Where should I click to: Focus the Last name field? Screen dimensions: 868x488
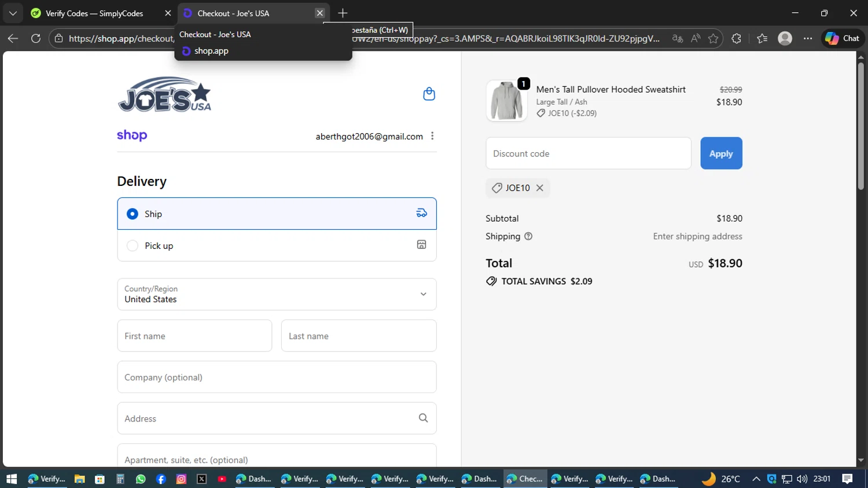[359, 336]
